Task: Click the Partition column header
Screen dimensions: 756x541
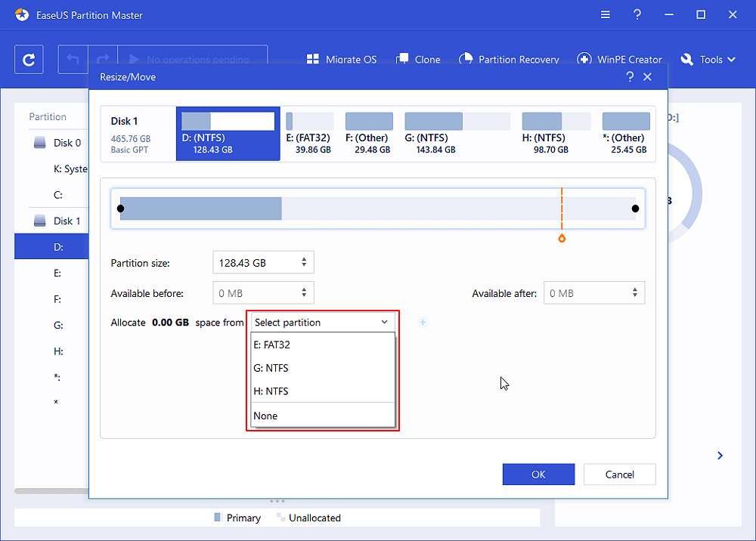Action: (48, 116)
